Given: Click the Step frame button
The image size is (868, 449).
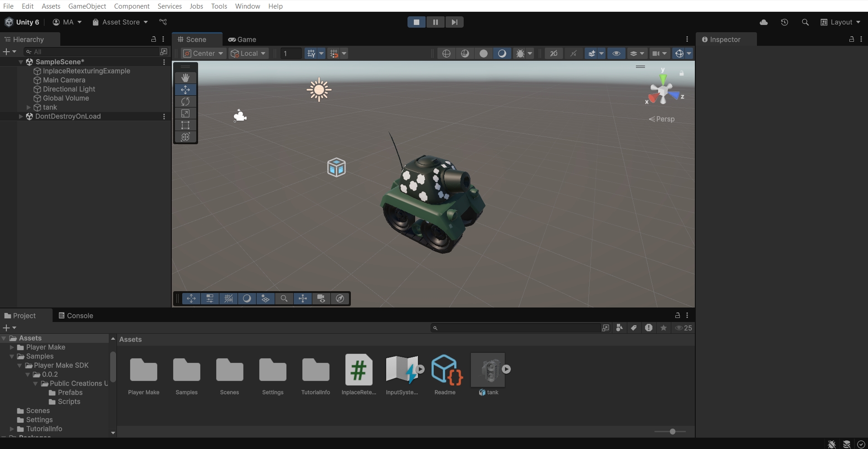Looking at the screenshot, I should (454, 22).
